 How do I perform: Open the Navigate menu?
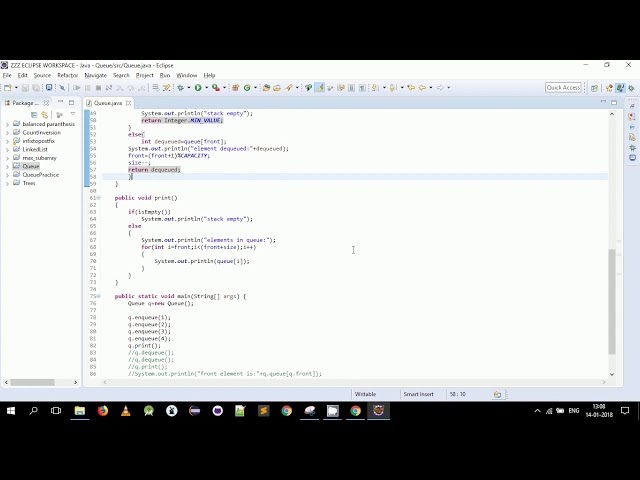click(x=96, y=75)
